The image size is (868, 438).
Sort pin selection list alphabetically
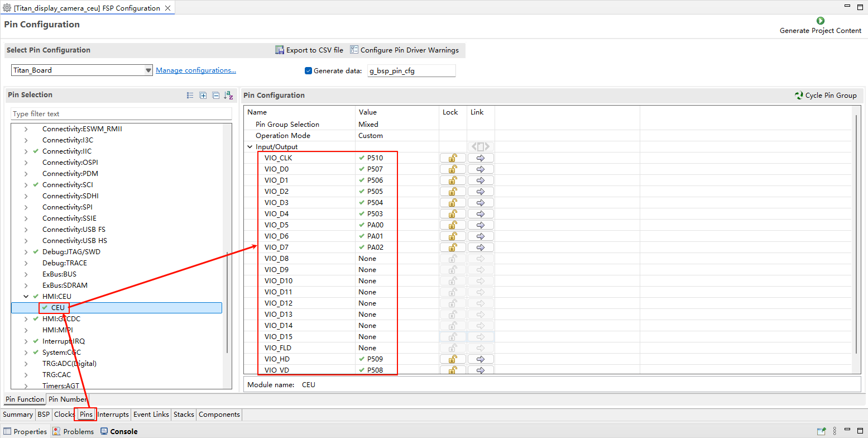(228, 96)
